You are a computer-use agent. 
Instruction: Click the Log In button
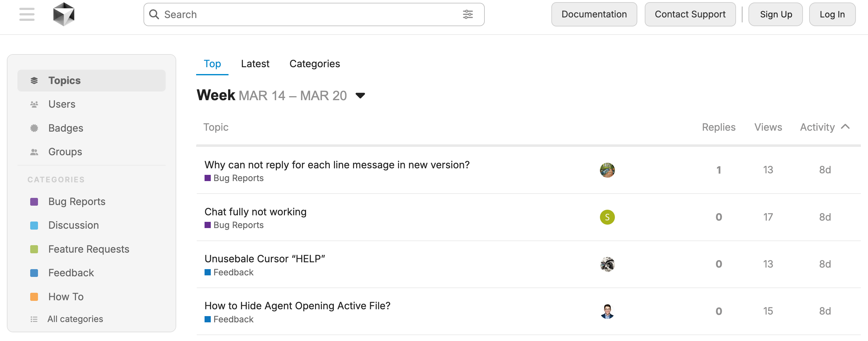coord(832,14)
